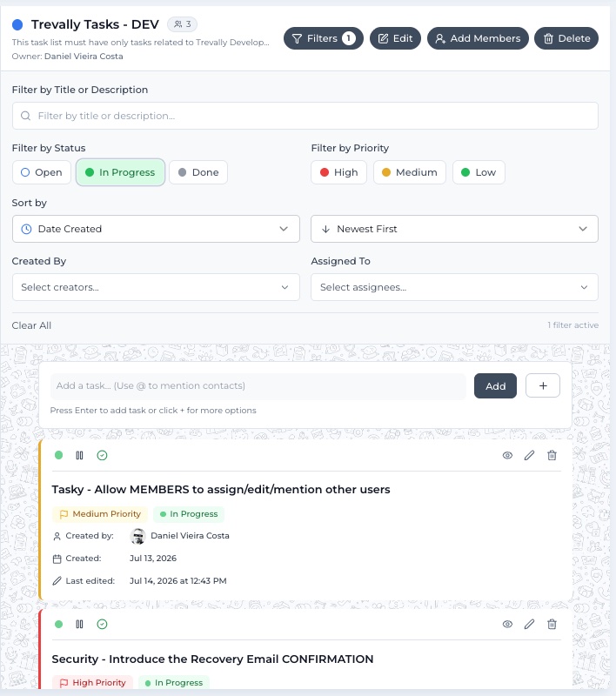Click the search magnifier icon in filter field
616x696 pixels.
click(x=26, y=116)
